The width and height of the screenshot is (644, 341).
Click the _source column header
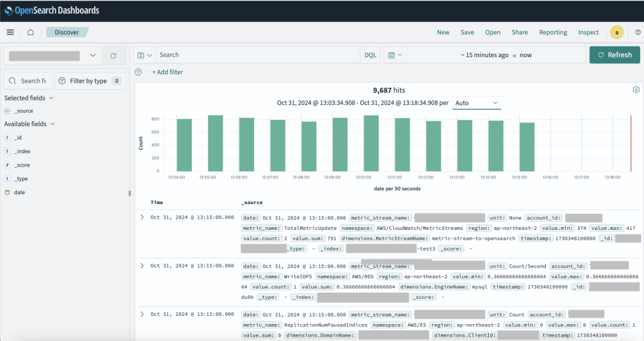coord(252,202)
